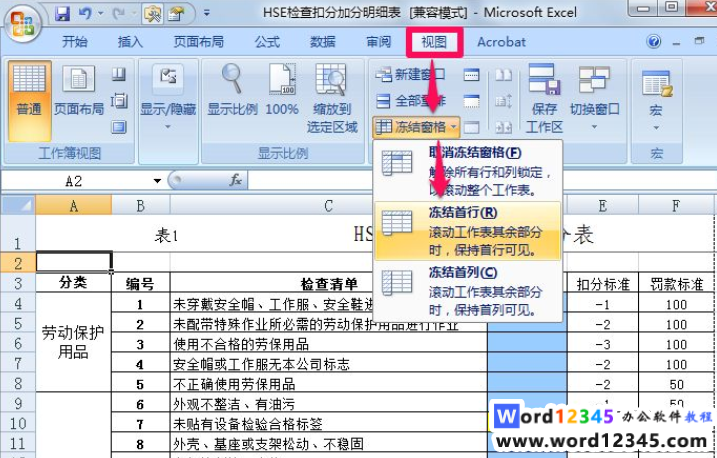
Task: Open the Excel help question mark
Action: pyautogui.click(x=654, y=42)
